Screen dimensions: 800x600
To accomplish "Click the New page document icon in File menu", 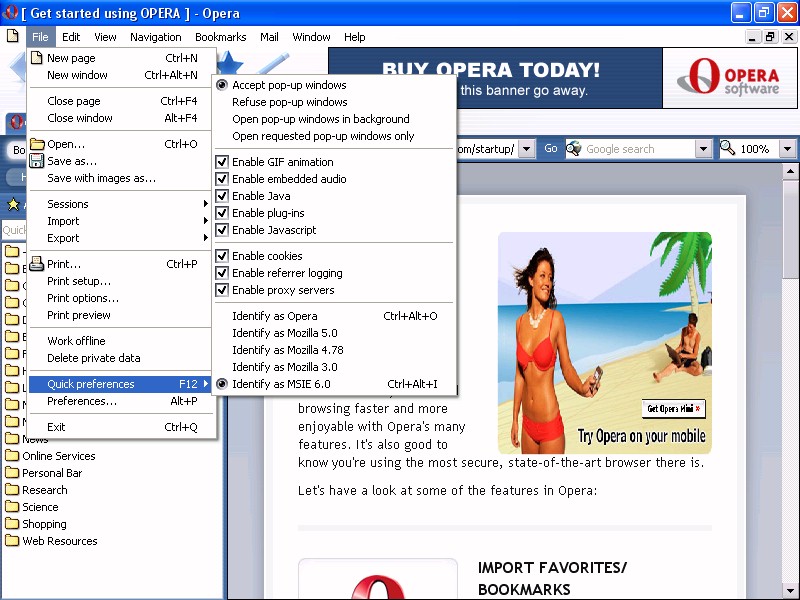I will tap(37, 58).
